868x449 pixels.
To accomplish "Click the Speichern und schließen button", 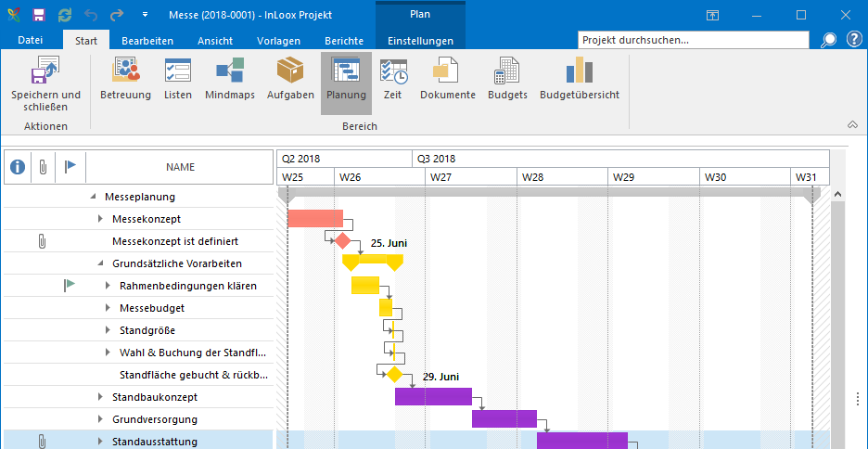I will [45, 83].
